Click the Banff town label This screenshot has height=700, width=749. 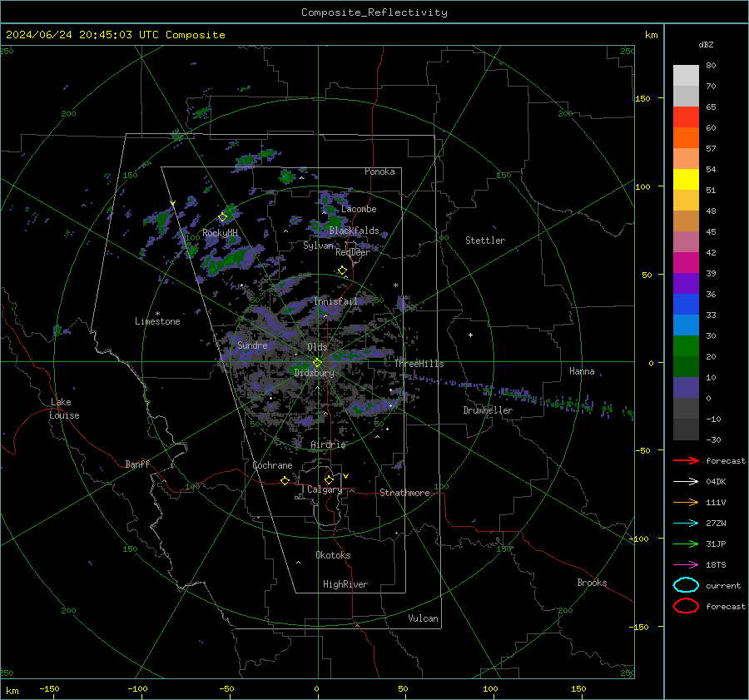pos(137,464)
